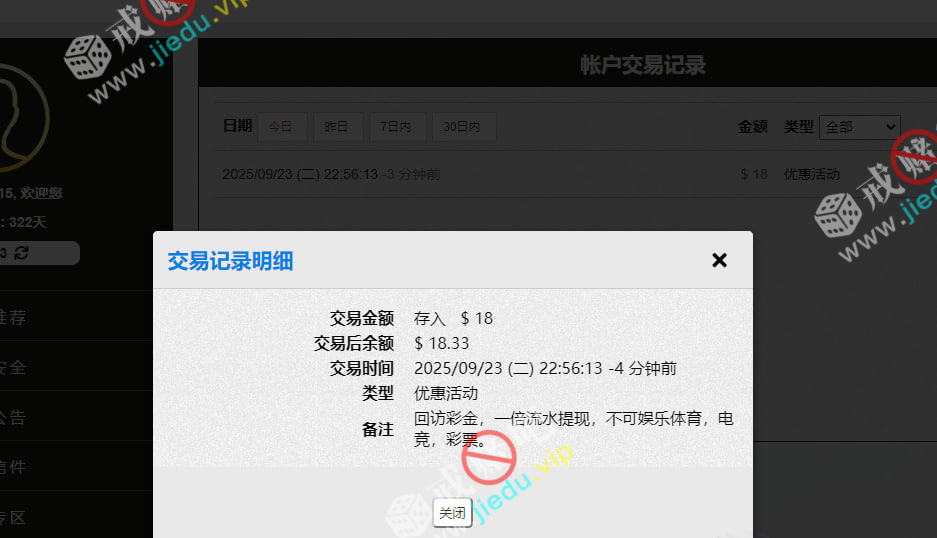Close the 交易记录明细 dialog with the X icon
The width and height of the screenshot is (937, 538).
click(719, 260)
